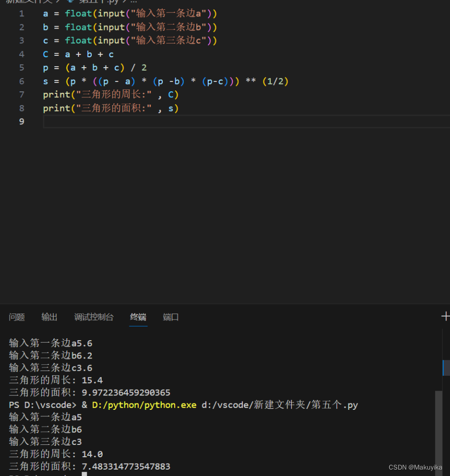The height and width of the screenshot is (476, 450).
Task: Click the new terminal plus icon
Action: pyautogui.click(x=446, y=317)
